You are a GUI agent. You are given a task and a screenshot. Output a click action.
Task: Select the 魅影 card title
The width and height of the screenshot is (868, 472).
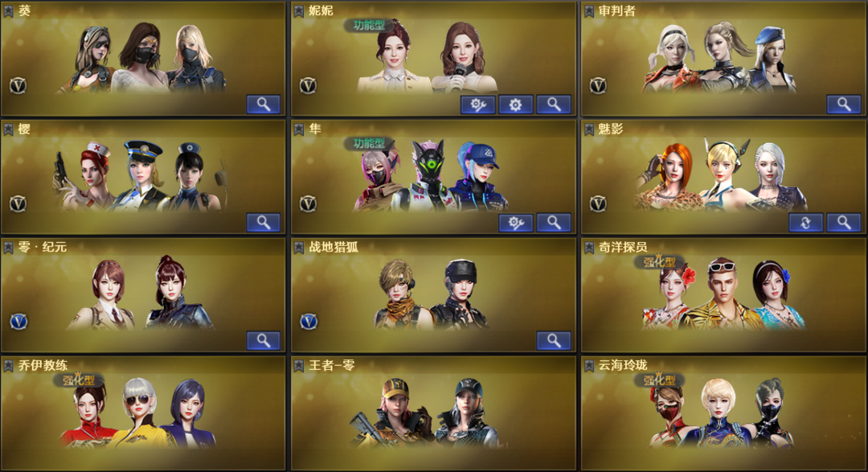point(611,129)
